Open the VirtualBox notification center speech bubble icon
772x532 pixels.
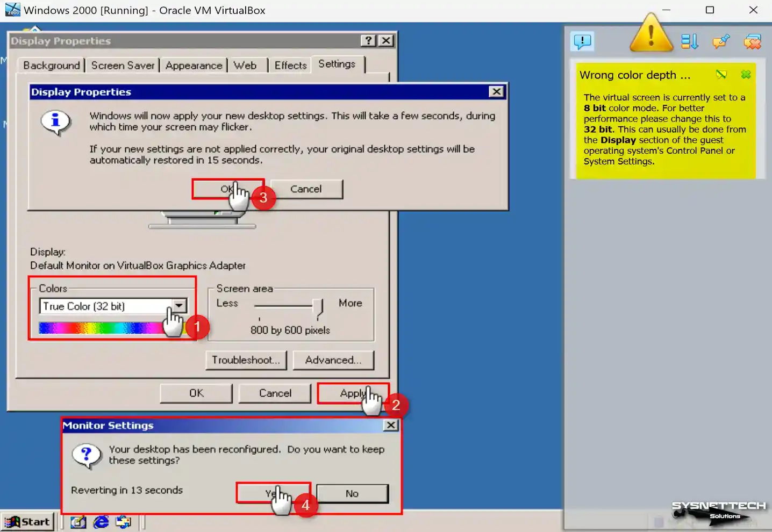[x=582, y=41]
